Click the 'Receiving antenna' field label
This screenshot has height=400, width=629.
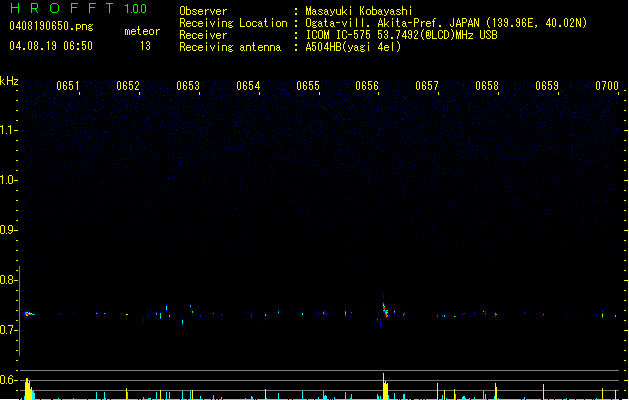pos(230,47)
